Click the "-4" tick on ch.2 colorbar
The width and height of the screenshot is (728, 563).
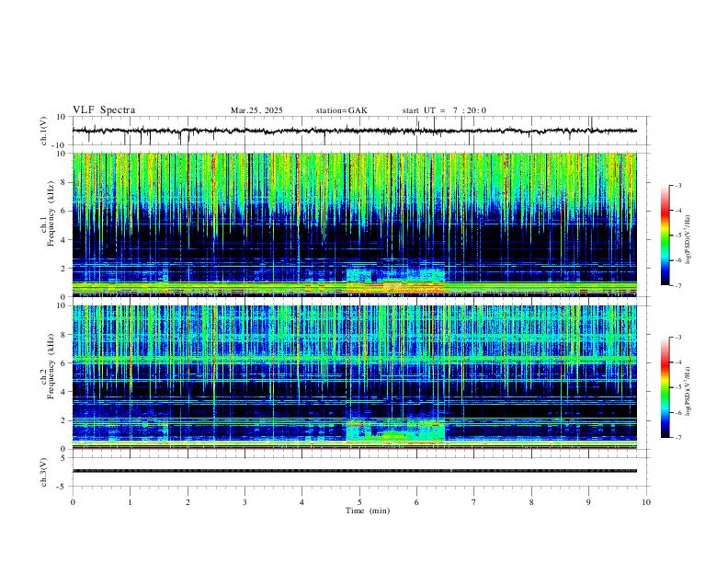677,362
